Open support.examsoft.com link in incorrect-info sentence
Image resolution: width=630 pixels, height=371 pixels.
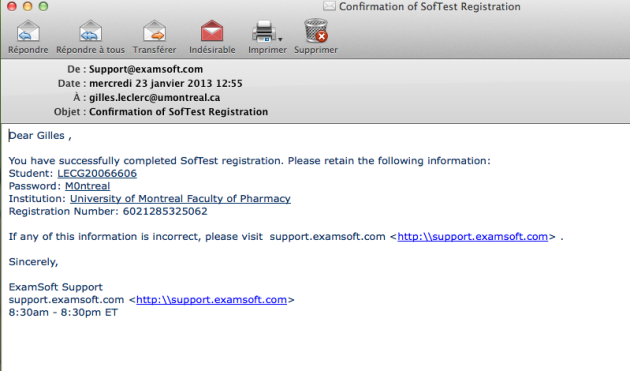tap(472, 237)
